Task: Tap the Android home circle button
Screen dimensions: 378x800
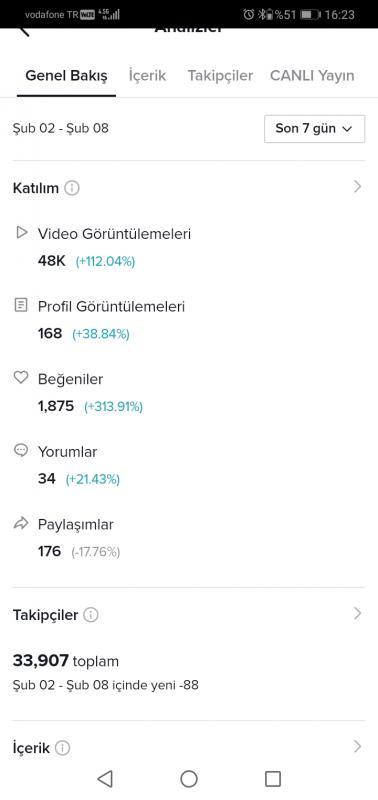Action: coord(189,779)
